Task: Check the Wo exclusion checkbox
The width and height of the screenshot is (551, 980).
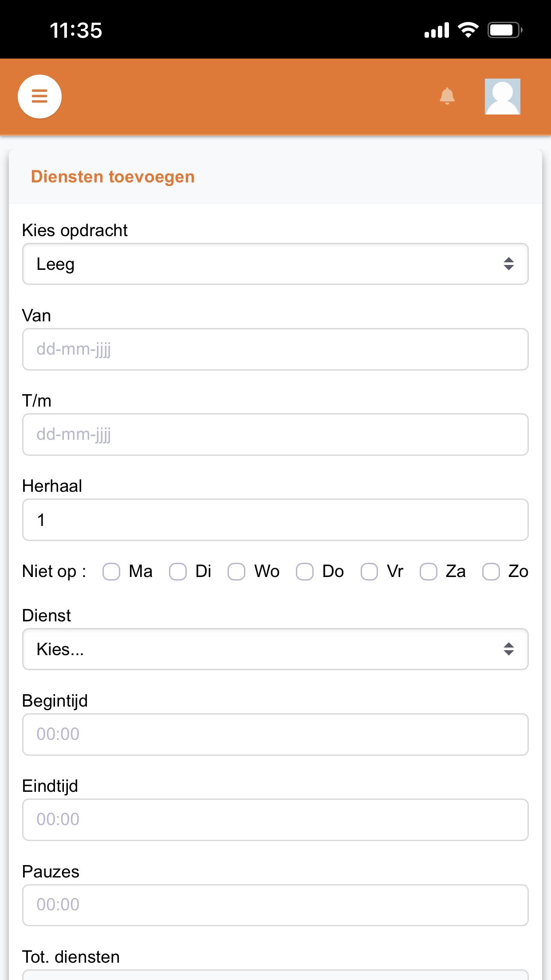Action: point(236,572)
